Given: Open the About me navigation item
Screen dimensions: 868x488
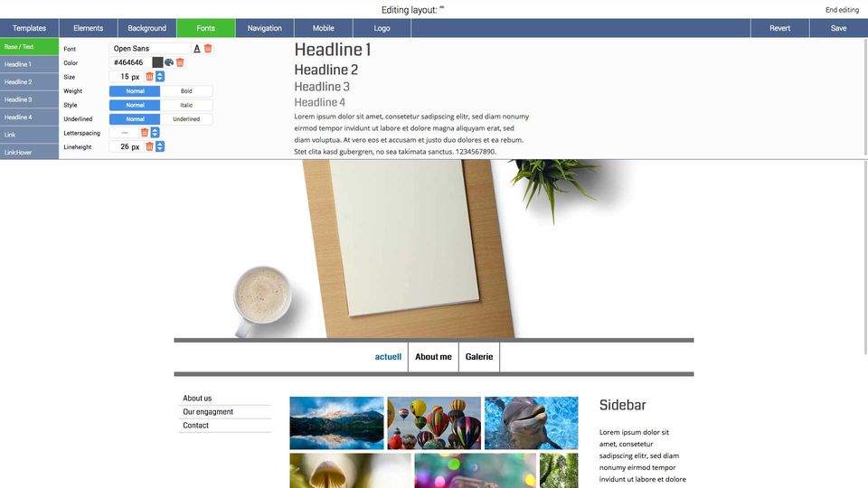Looking at the screenshot, I should point(433,357).
